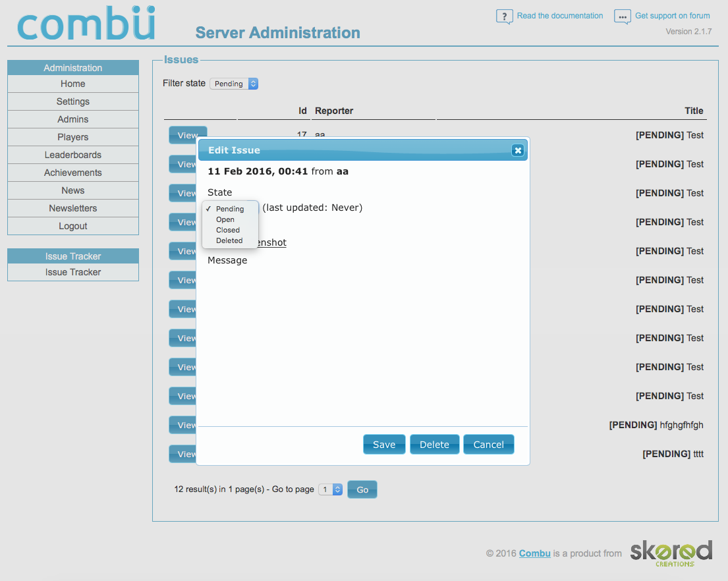Image resolution: width=728 pixels, height=581 pixels.
Task: Open Settings in the Administration menu
Action: click(x=73, y=101)
